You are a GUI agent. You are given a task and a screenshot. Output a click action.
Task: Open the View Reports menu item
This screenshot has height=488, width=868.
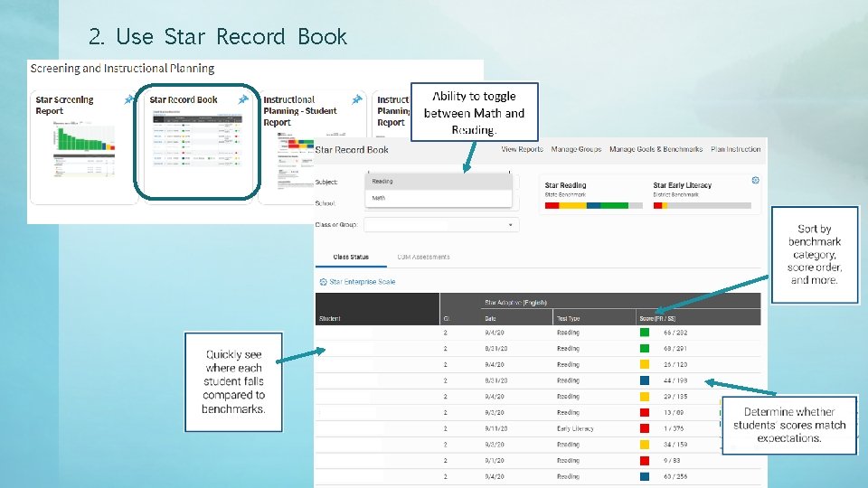pyautogui.click(x=522, y=149)
